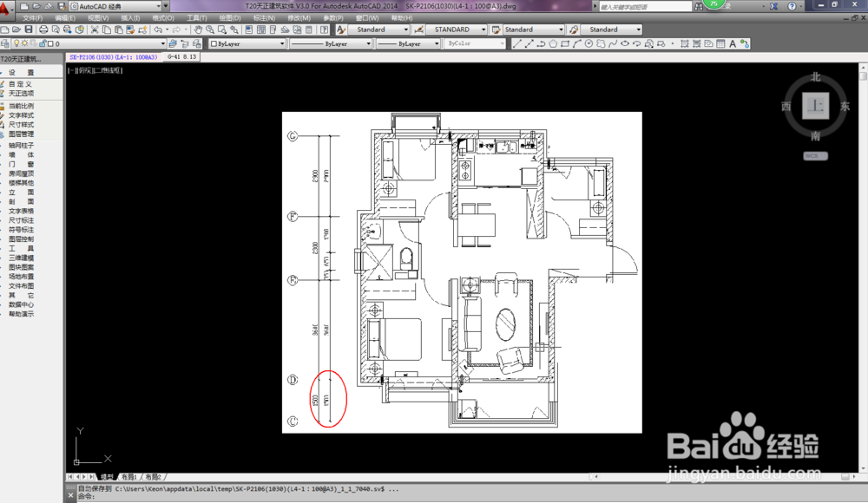
Task: Click the Undo arrow icon
Action: [x=158, y=29]
